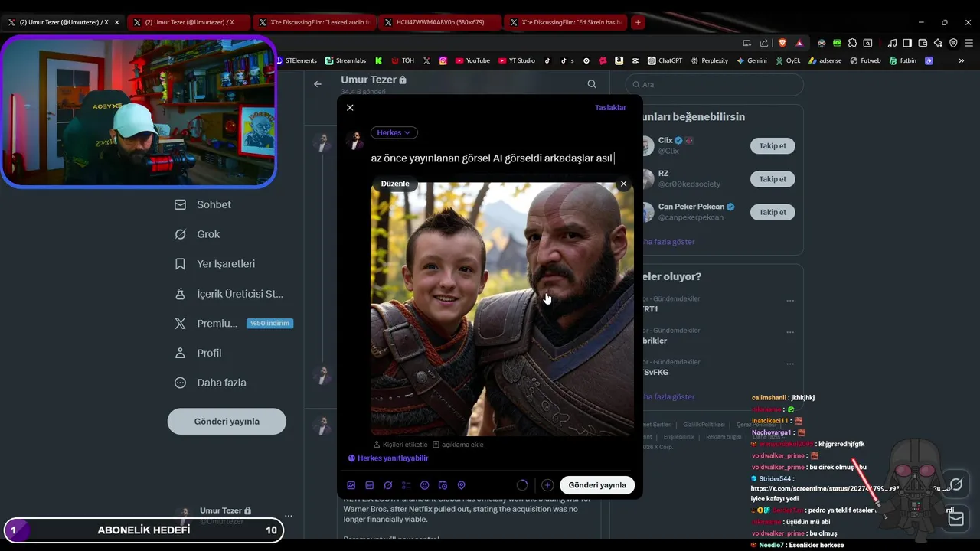
Task: Open İçerik Üreticisi Stüdyosu in sidebar
Action: [229, 294]
